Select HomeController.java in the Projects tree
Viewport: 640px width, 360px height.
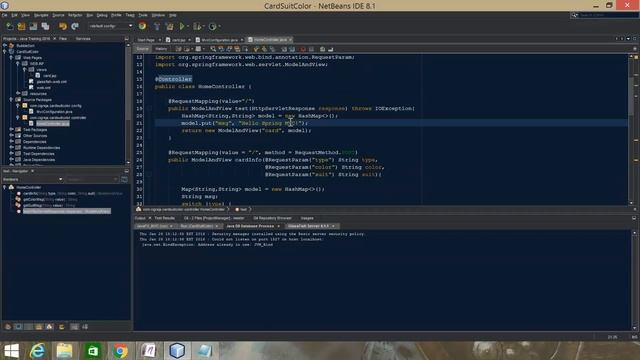point(53,124)
